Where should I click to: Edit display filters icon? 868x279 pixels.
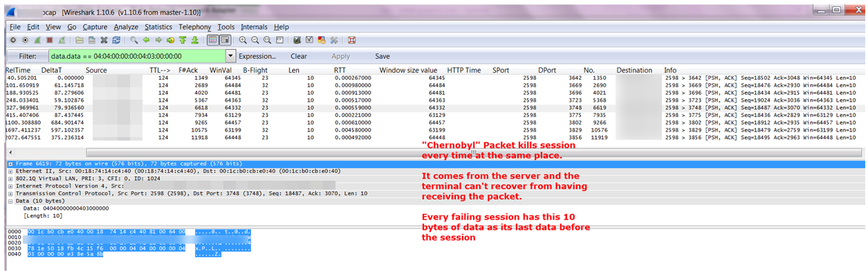coord(309,39)
